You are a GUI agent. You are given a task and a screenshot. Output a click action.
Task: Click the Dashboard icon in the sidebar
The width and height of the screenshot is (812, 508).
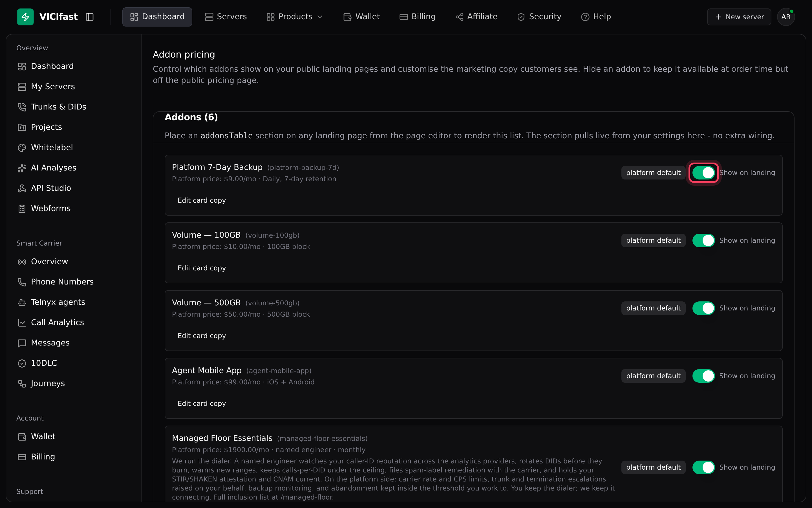point(22,67)
